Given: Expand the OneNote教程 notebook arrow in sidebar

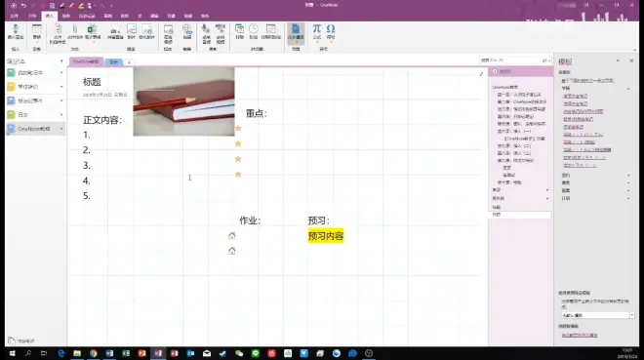Looking at the screenshot, I should point(61,129).
